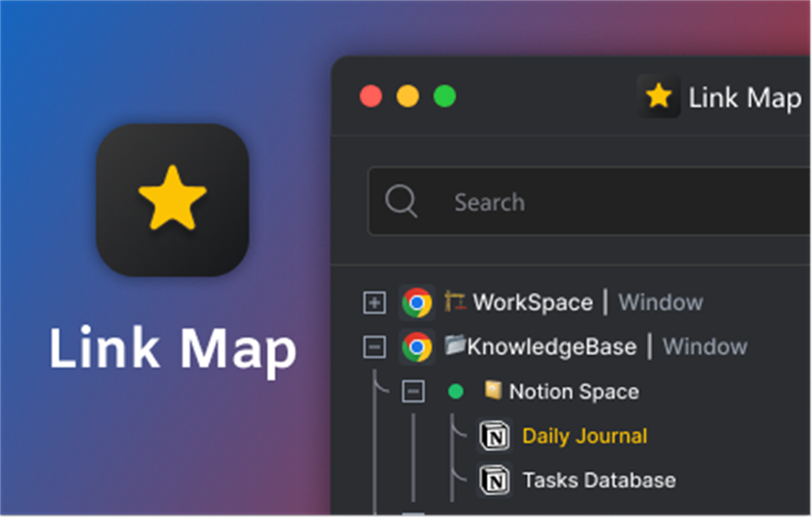Collapse the KnowledgeBase window node
Screen dimensions: 812x517
(374, 347)
